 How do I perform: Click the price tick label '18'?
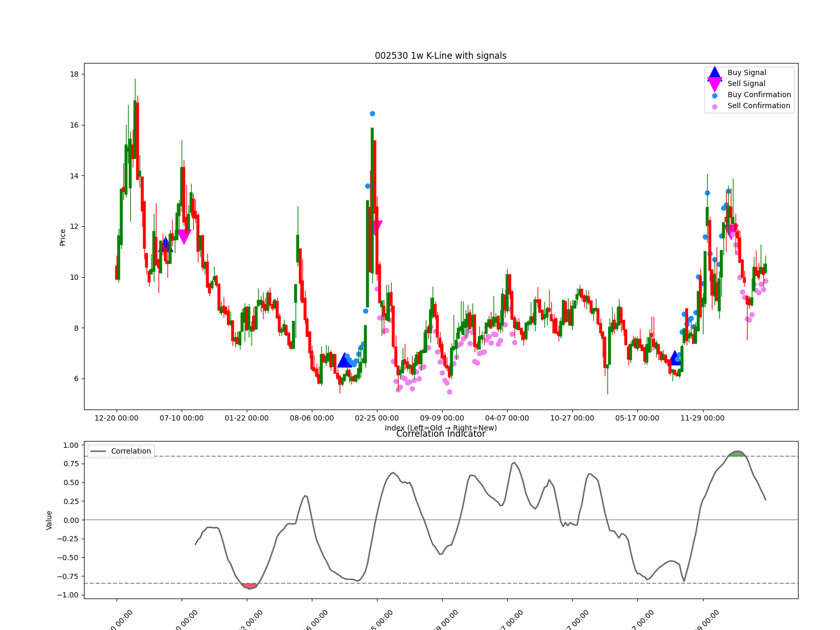coord(74,74)
